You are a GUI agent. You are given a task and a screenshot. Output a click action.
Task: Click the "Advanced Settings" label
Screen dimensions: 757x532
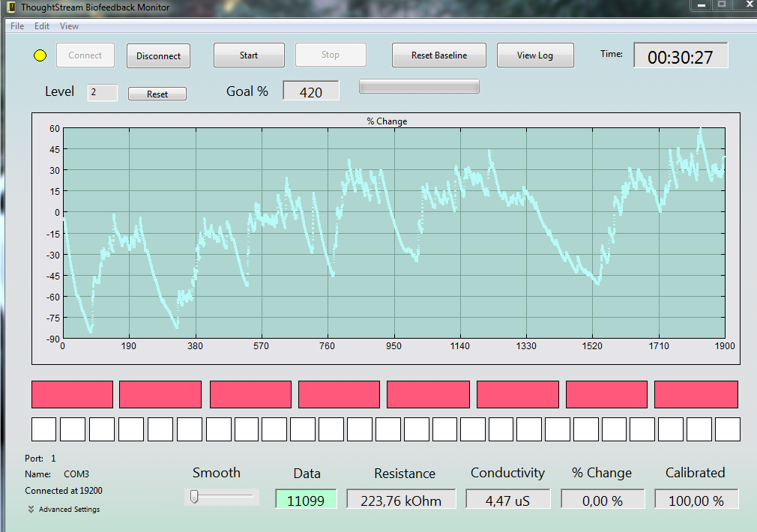coord(70,510)
